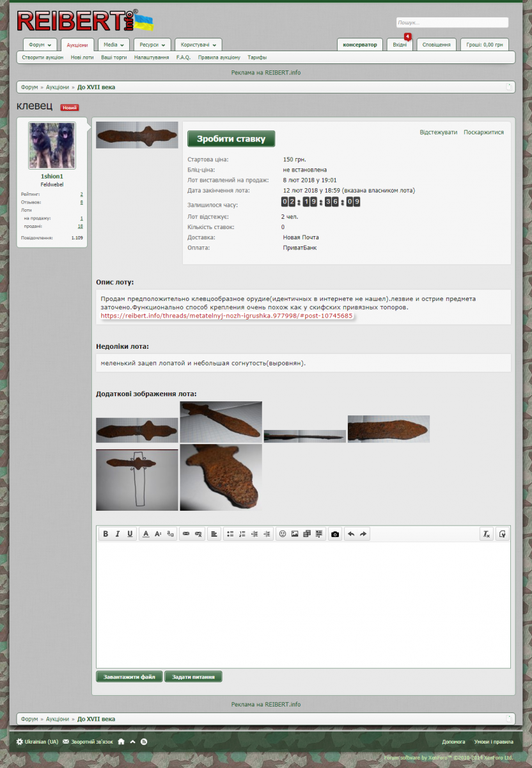Open user profile 1shion1
Viewport: 532px width, 768px height.
pos(52,176)
